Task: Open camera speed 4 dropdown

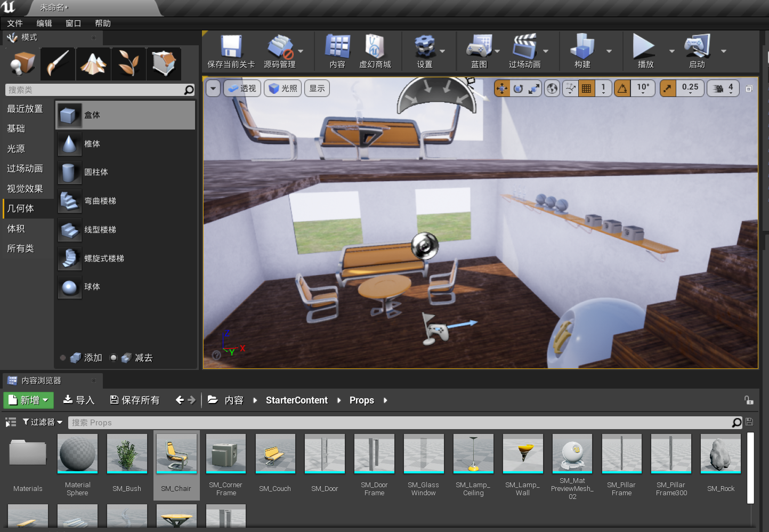Action: 723,88
